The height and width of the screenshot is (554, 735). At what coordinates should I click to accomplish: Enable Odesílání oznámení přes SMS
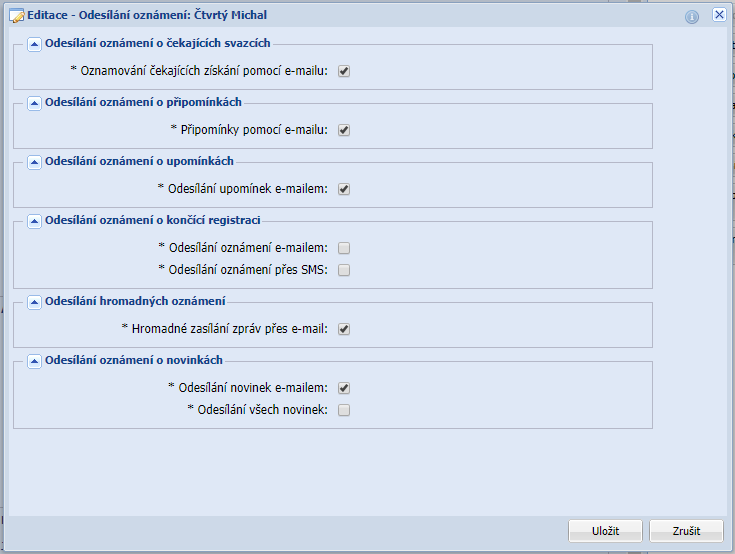[344, 270]
